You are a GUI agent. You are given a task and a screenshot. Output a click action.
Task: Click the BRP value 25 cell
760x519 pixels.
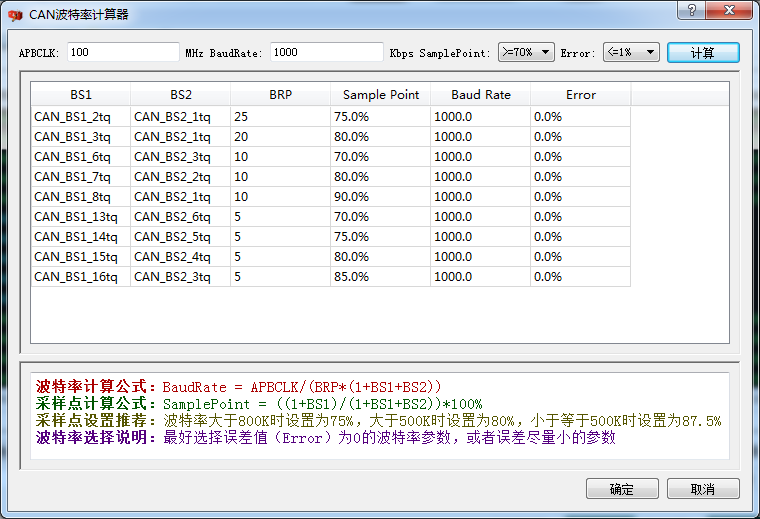pyautogui.click(x=281, y=117)
